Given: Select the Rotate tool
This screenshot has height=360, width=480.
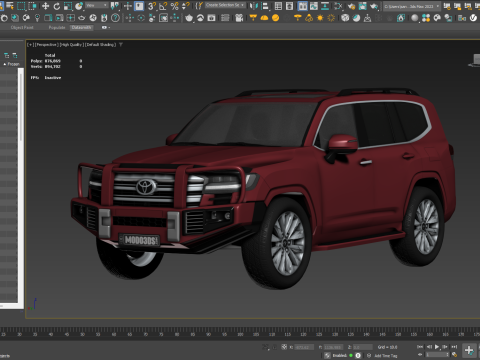Looking at the screenshot, I should 57,6.
